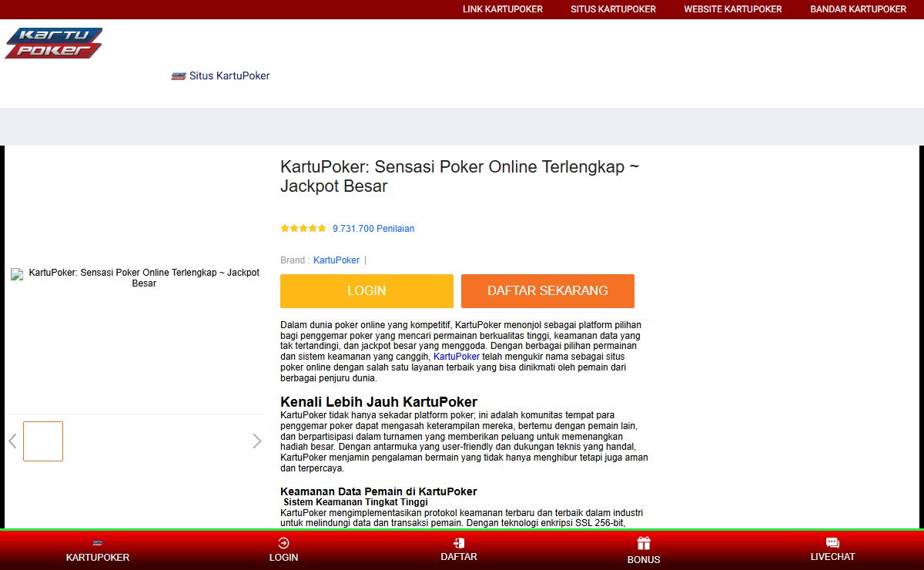Click the Bonus gift icon
This screenshot has width=924, height=570.
[644, 544]
